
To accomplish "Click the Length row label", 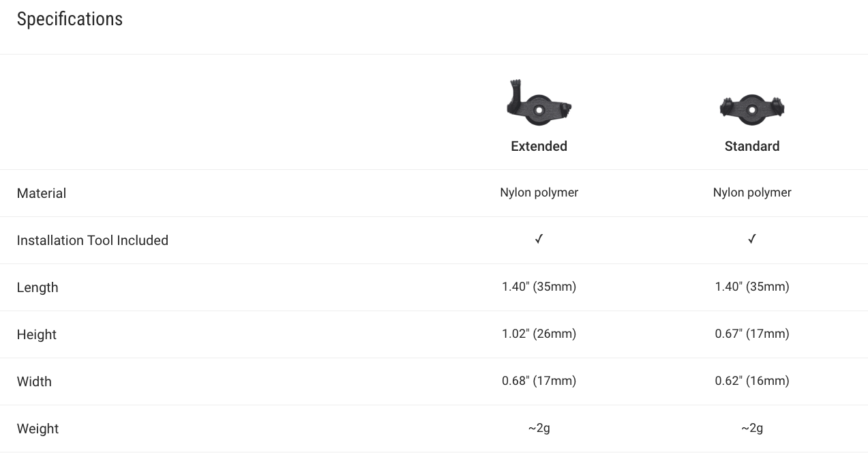I will (38, 287).
